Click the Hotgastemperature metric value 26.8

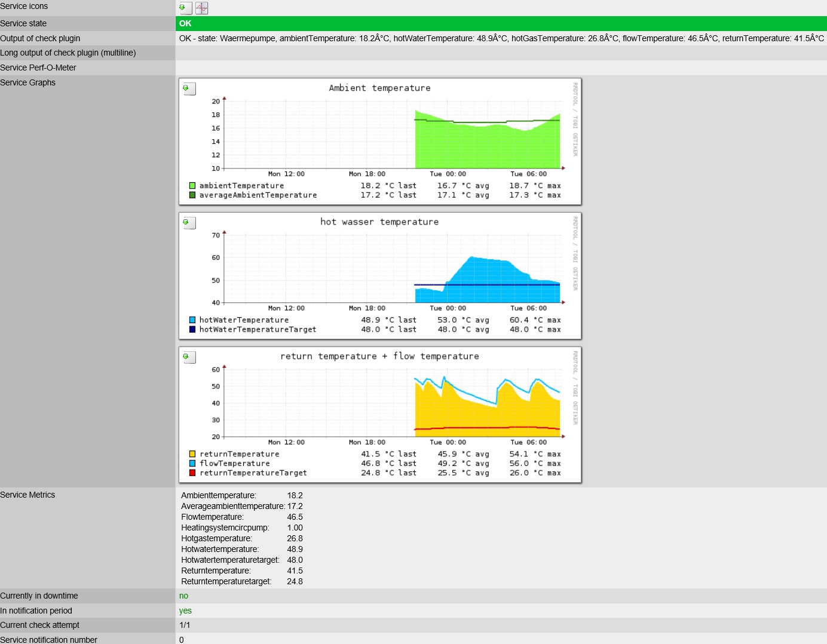tap(295, 538)
